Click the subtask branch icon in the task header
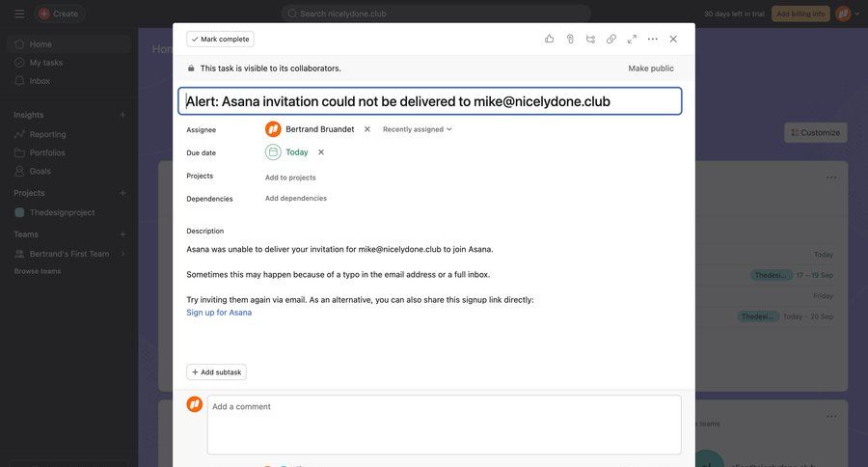 pyautogui.click(x=590, y=39)
